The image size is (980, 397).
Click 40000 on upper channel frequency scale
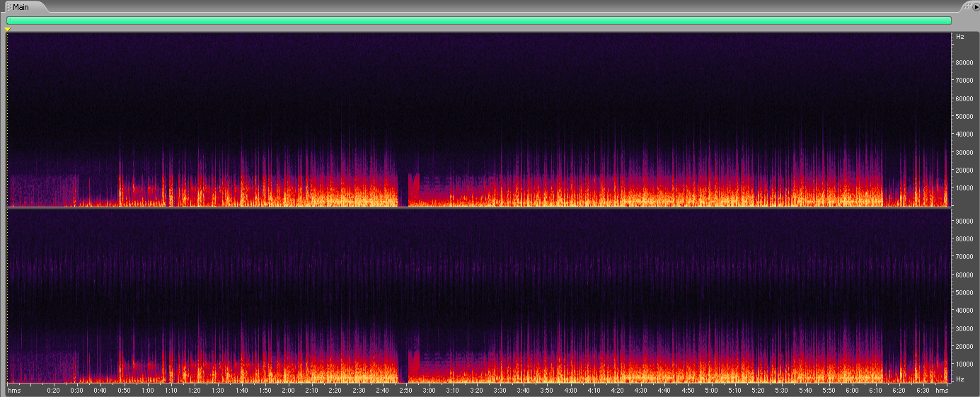[965, 134]
